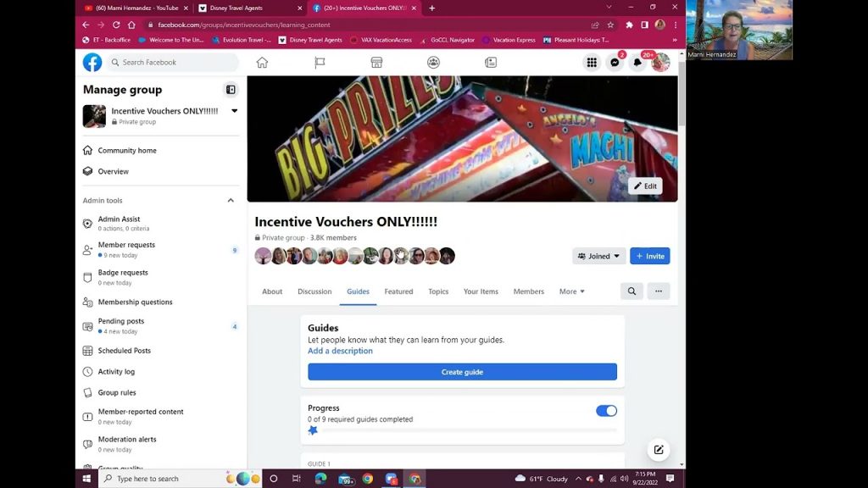The image size is (868, 488).
Task: Open Facebook Home icon in top navigation
Action: (x=262, y=63)
